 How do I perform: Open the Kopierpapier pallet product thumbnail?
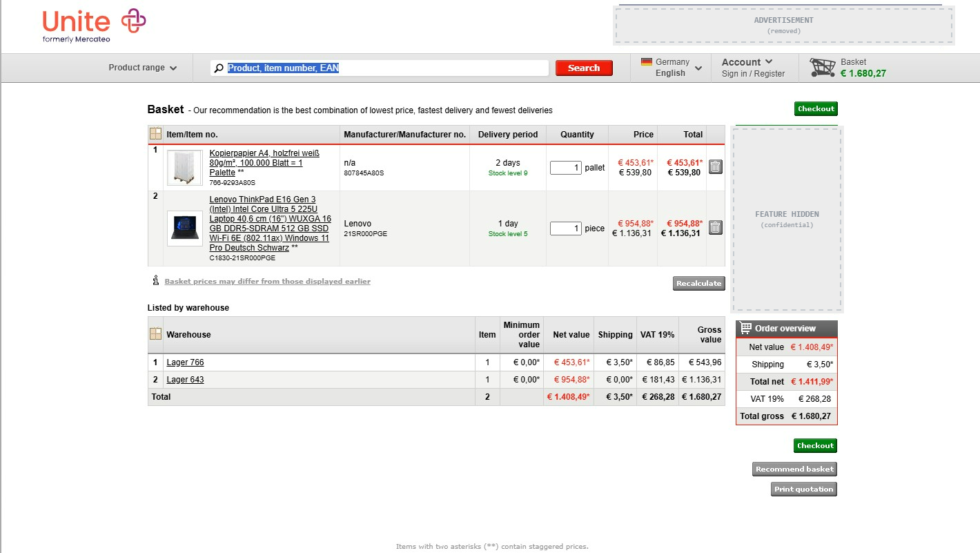point(185,168)
